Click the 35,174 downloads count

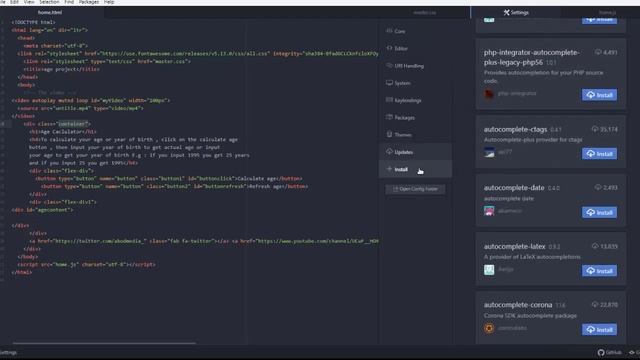[609, 129]
